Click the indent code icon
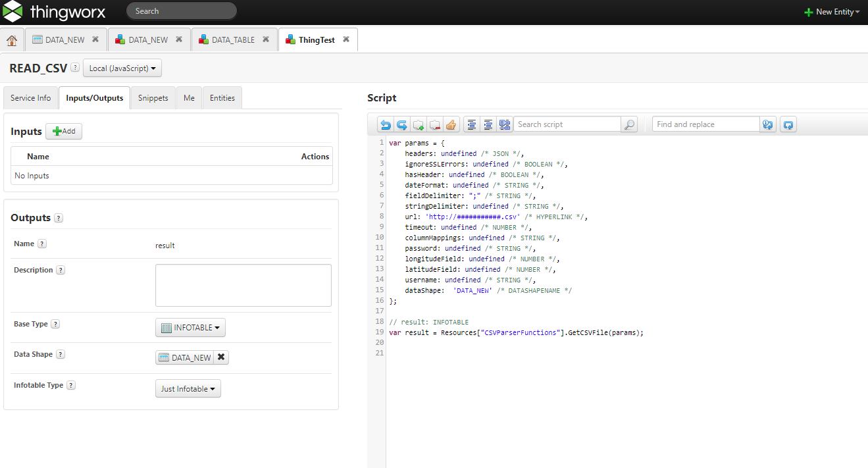This screenshot has width=868, height=468. [x=488, y=124]
